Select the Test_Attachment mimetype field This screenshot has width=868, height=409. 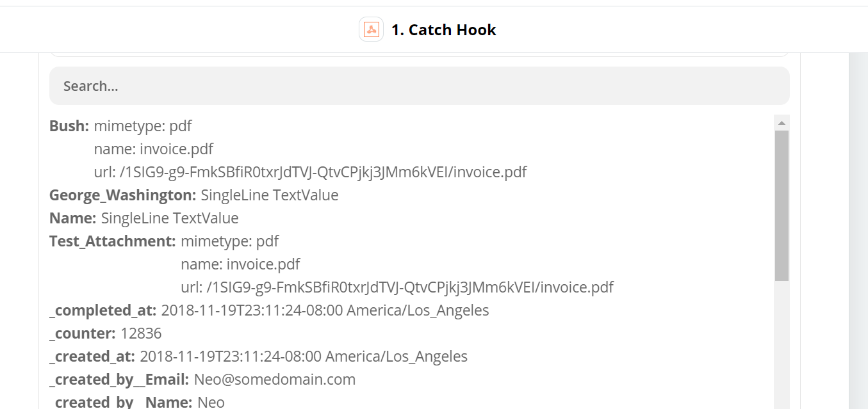(164, 241)
